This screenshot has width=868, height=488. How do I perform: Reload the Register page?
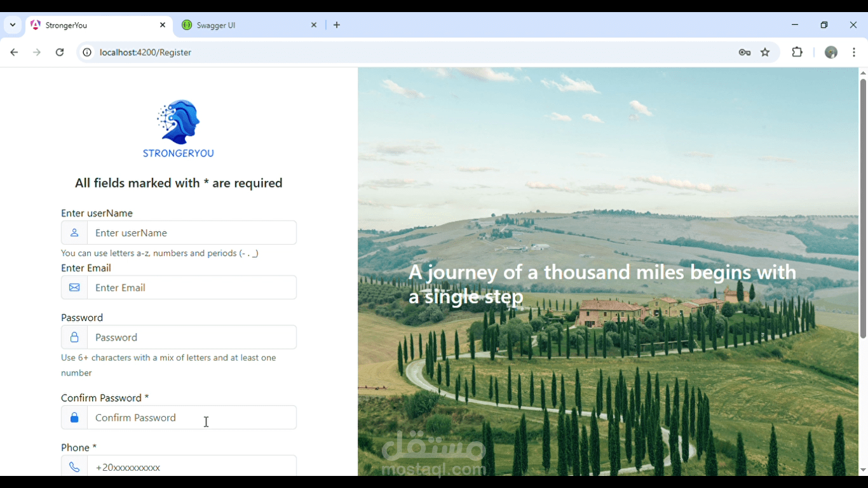point(60,52)
